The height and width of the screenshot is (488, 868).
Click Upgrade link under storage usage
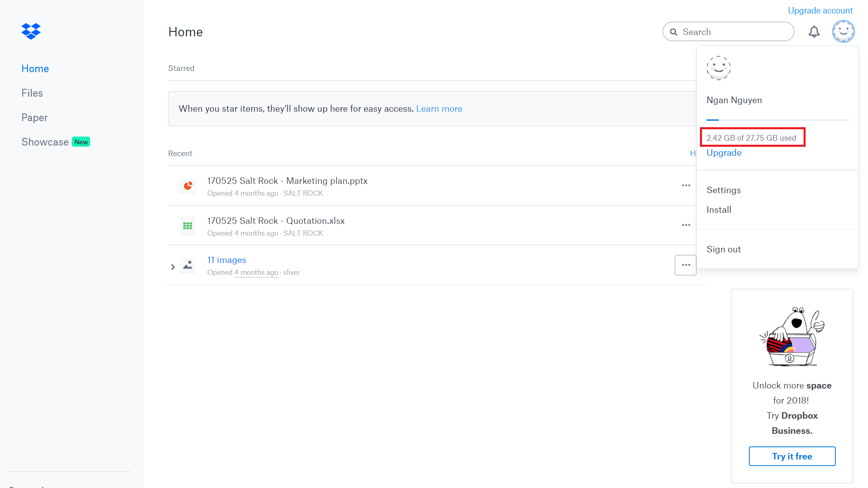[x=724, y=153]
